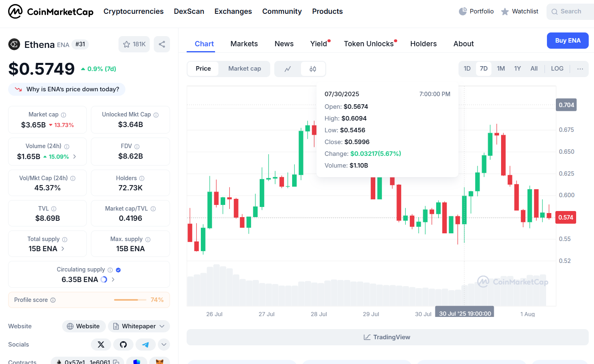Open the X (Twitter) social link
Image resolution: width=594 pixels, height=364 pixels.
[x=101, y=345]
